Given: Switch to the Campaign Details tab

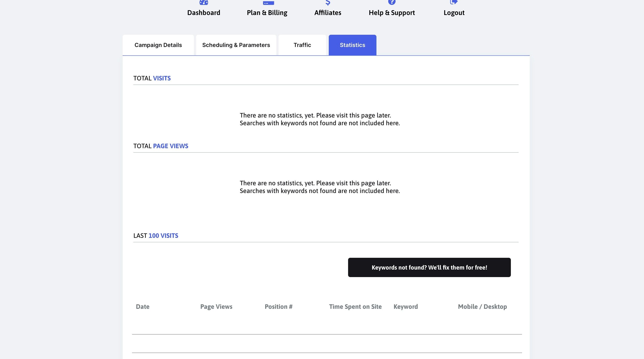Looking at the screenshot, I should click(158, 45).
